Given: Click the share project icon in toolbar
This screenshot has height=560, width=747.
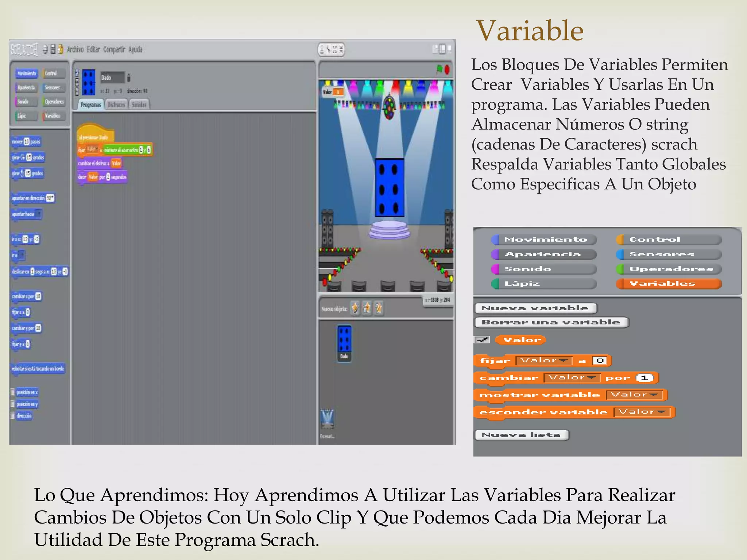Looking at the screenshot, I should click(x=61, y=49).
